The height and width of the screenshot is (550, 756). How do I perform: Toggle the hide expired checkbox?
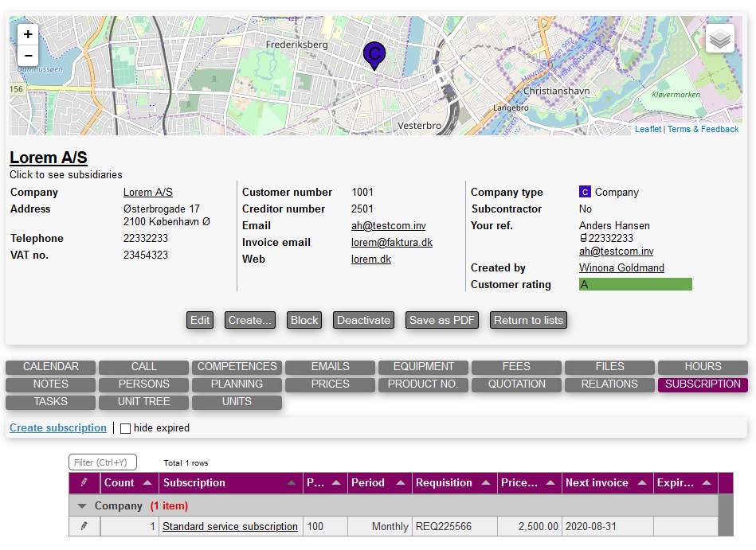125,428
